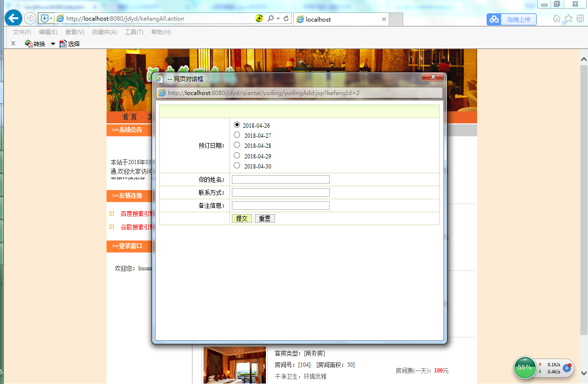Close the 网页对话框 dialog window
Viewport: 588px width, 384px height.
point(433,77)
